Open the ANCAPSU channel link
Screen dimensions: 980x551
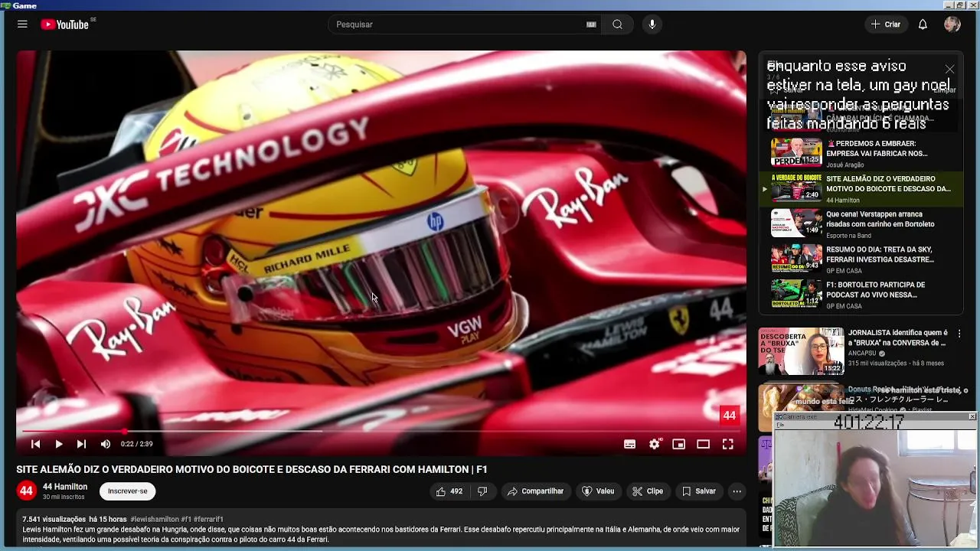(x=862, y=354)
